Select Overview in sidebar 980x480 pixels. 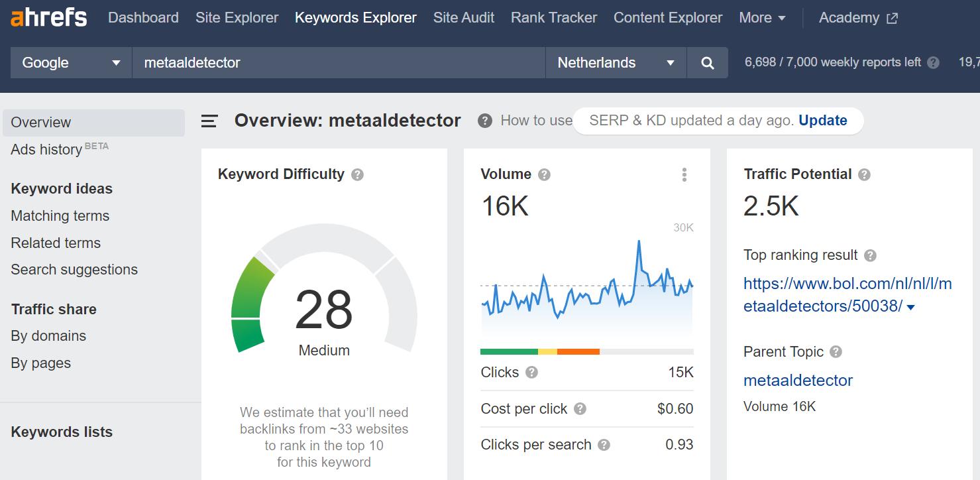click(93, 123)
